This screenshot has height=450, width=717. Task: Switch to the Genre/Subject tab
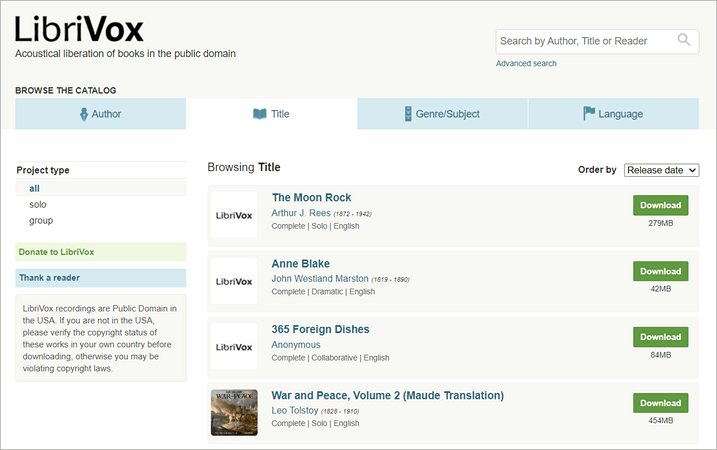click(x=441, y=114)
